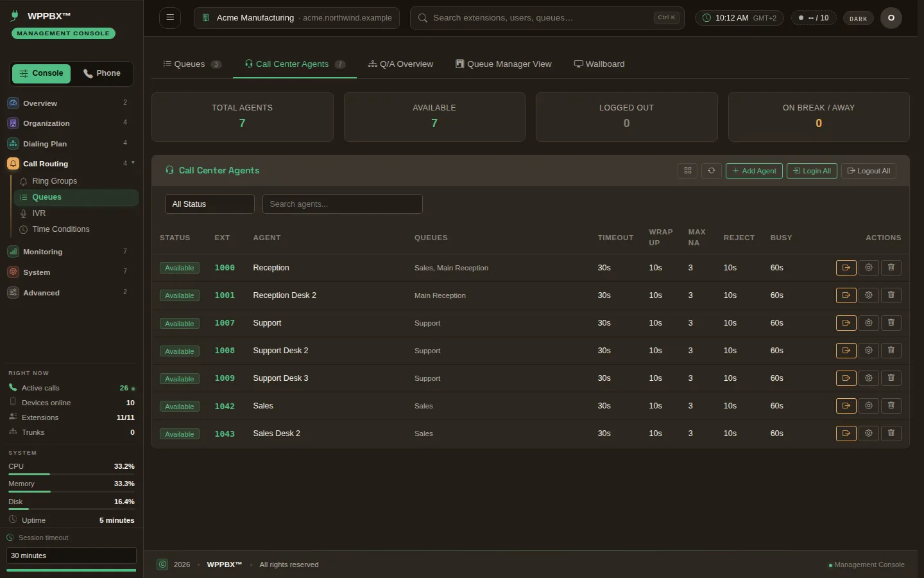Delete agent Reception extension 1000
Viewport: 924px width, 578px height.
891,268
